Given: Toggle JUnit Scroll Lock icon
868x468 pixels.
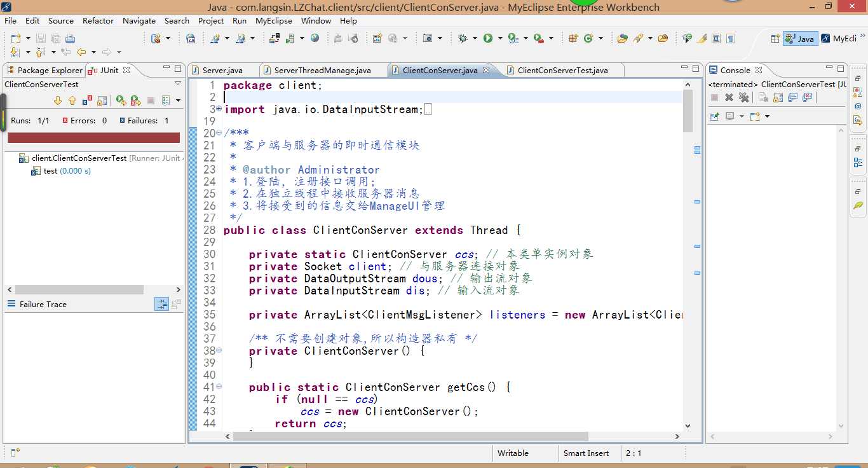Looking at the screenshot, I should 101,100.
